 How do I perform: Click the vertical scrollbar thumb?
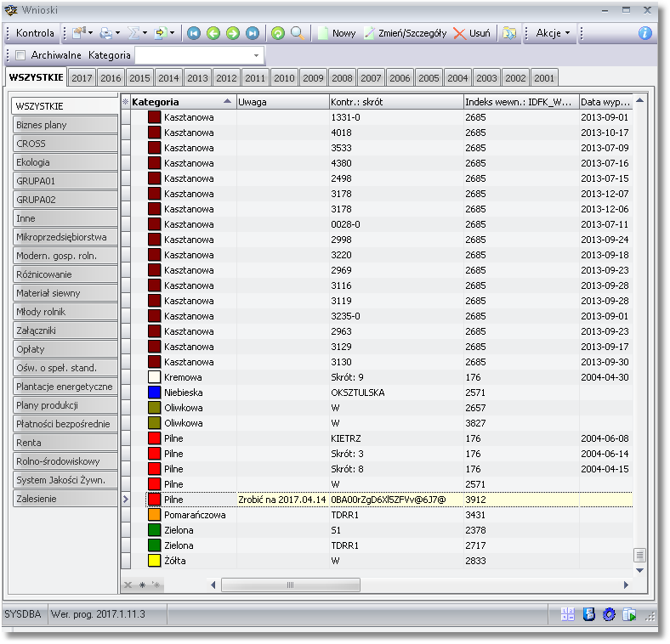639,555
